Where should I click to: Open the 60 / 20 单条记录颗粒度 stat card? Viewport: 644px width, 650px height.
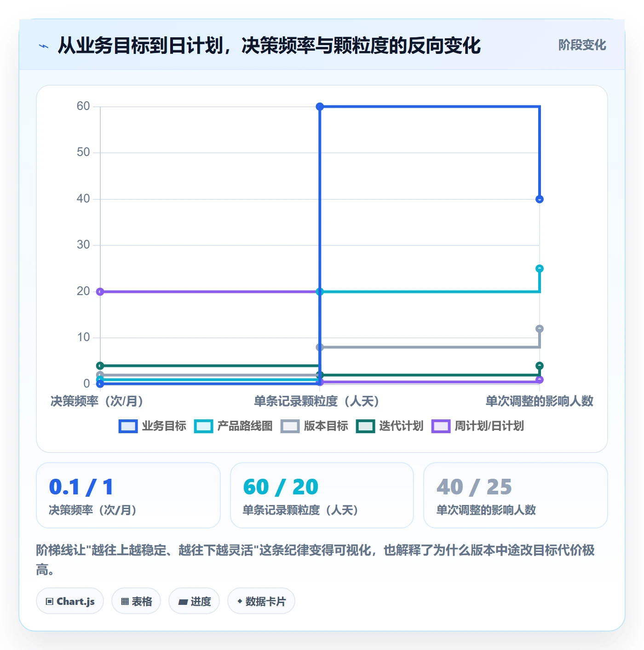pos(322,495)
